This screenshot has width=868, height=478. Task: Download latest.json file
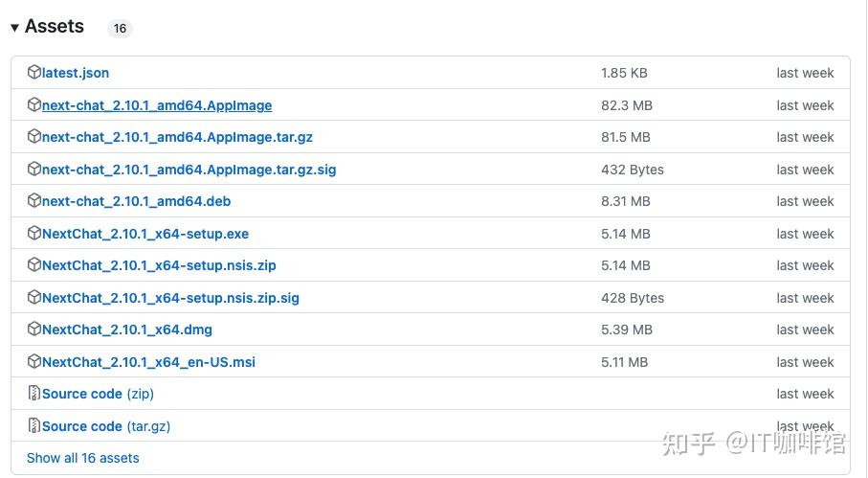click(76, 73)
